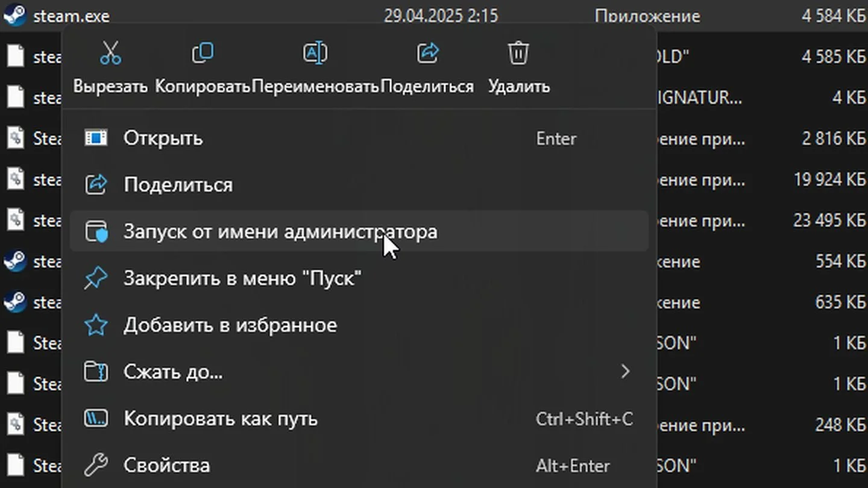Select Добавить в избранное
Image resolution: width=868 pixels, height=488 pixels.
click(x=359, y=325)
